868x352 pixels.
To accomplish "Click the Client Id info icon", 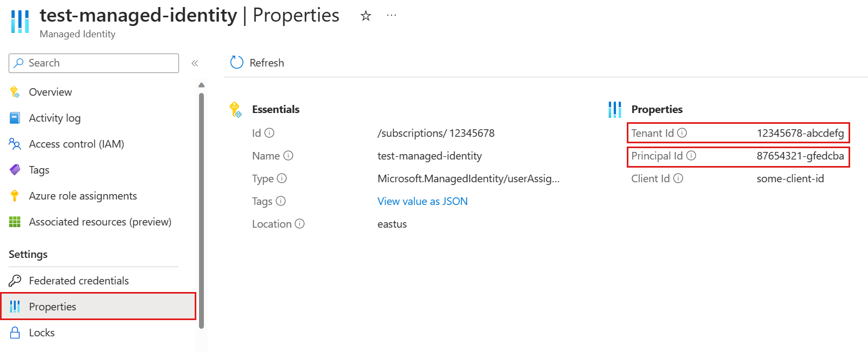I will point(678,178).
